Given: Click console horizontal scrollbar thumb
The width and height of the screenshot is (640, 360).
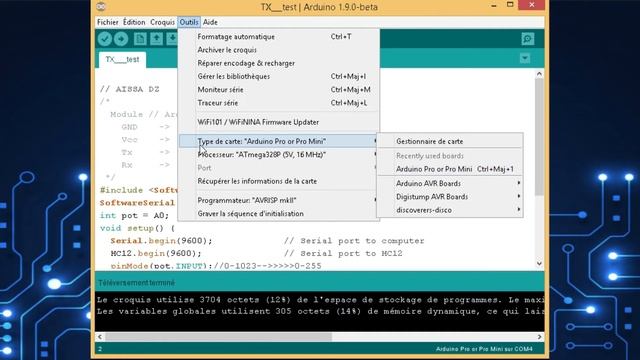Looking at the screenshot, I should 218,337.
